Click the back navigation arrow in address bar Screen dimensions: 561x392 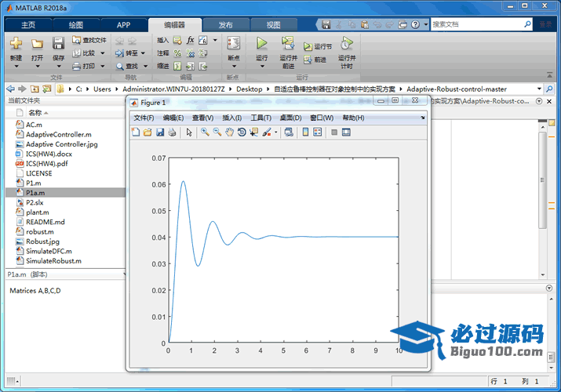point(11,89)
